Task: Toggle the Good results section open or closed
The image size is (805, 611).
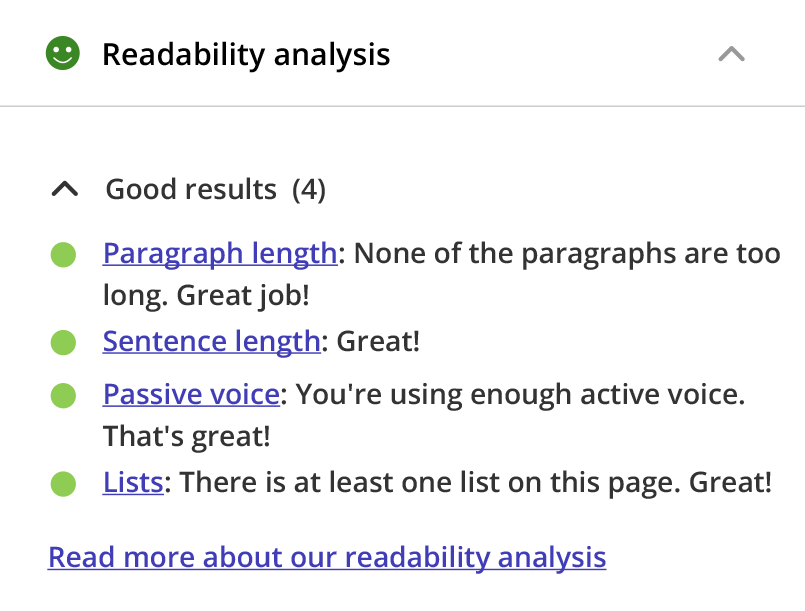Action: tap(65, 188)
